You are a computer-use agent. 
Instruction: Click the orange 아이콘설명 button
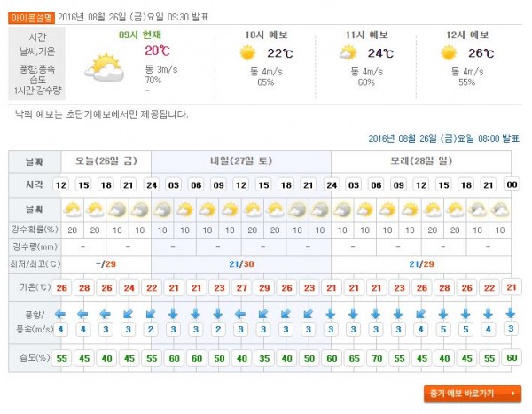point(31,18)
